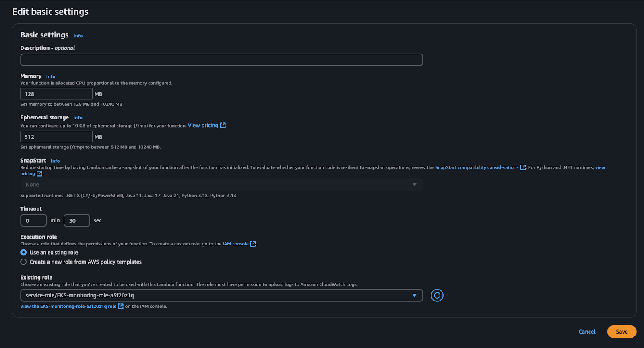This screenshot has height=348, width=644.
Task: Click 'Supported runtimes' text line
Action: pyautogui.click(x=129, y=196)
